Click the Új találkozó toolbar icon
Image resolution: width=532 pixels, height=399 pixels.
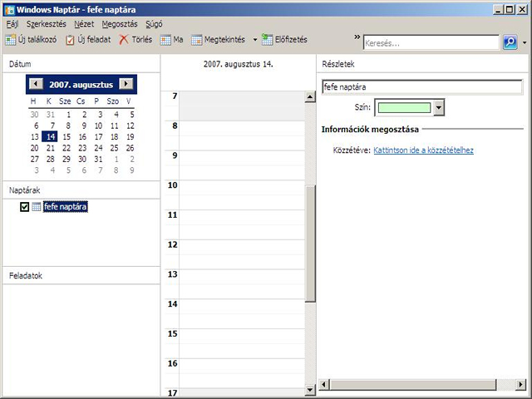pyautogui.click(x=10, y=40)
